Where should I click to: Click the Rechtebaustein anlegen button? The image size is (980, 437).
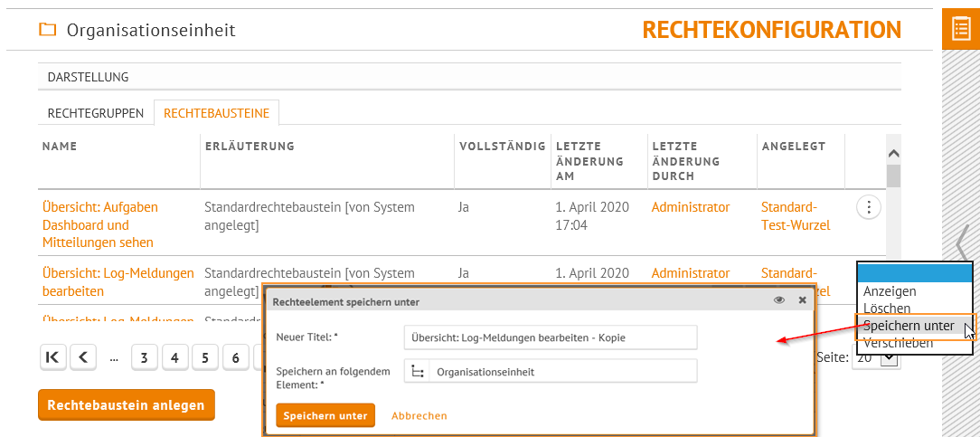tap(127, 405)
